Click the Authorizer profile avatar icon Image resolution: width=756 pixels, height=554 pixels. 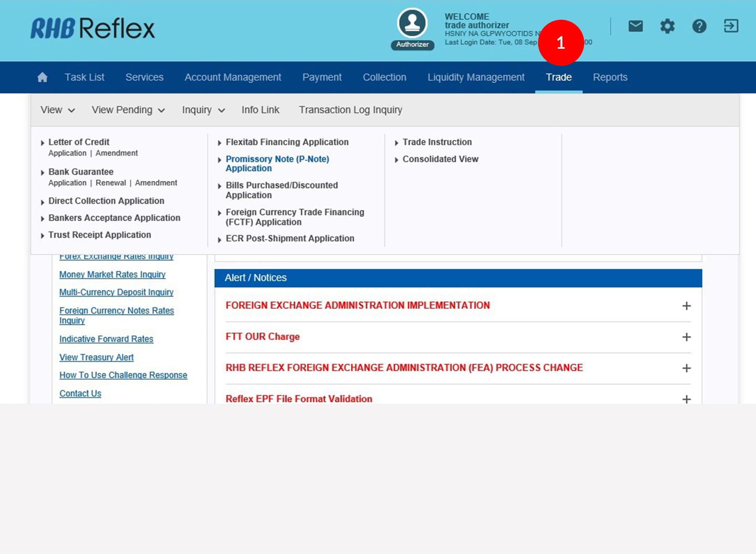pos(412,24)
